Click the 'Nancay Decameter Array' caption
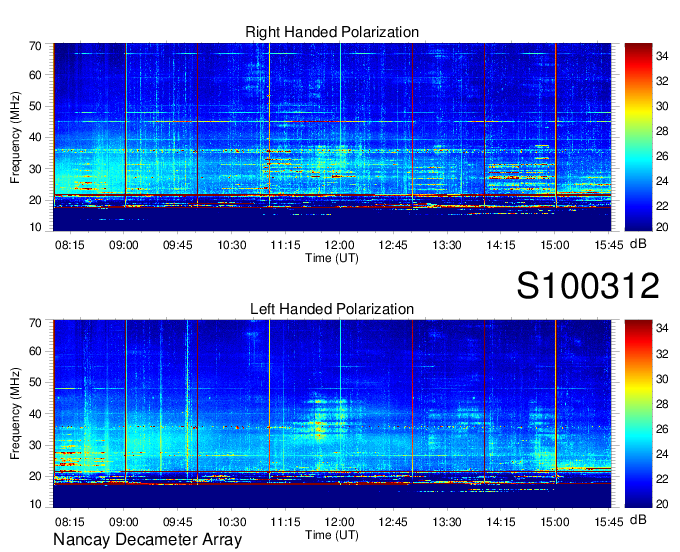680x552 pixels. tap(147, 540)
